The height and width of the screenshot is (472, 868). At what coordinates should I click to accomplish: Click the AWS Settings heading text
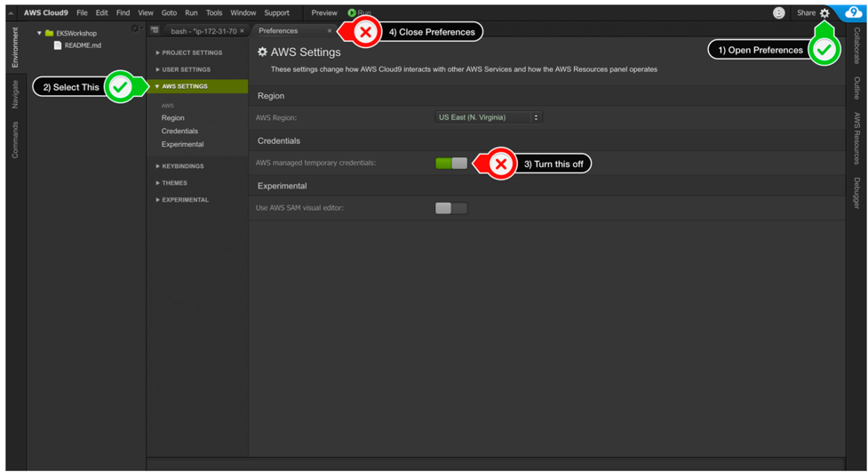(306, 52)
